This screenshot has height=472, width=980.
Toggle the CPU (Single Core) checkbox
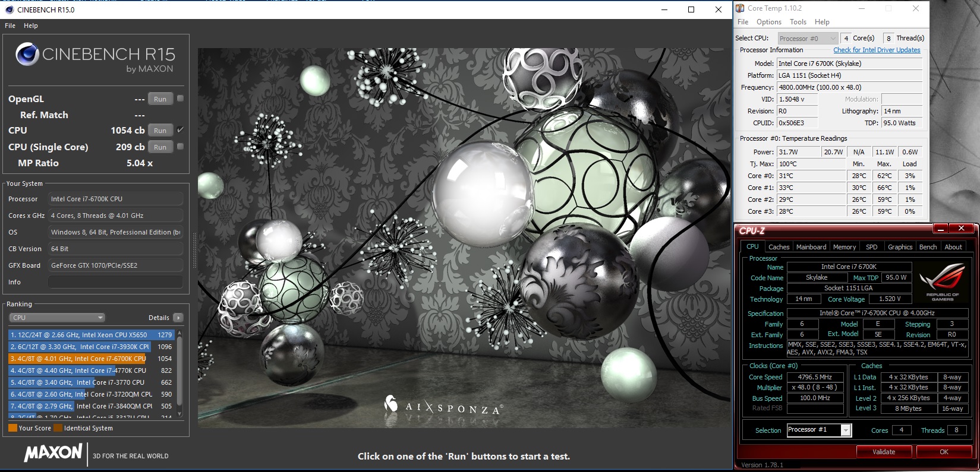click(x=180, y=147)
